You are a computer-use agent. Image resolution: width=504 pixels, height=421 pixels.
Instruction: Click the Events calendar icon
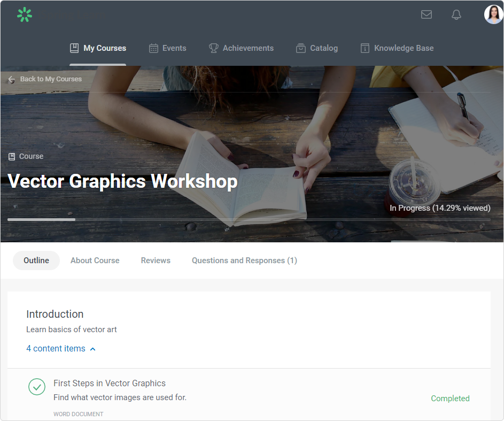pos(153,48)
